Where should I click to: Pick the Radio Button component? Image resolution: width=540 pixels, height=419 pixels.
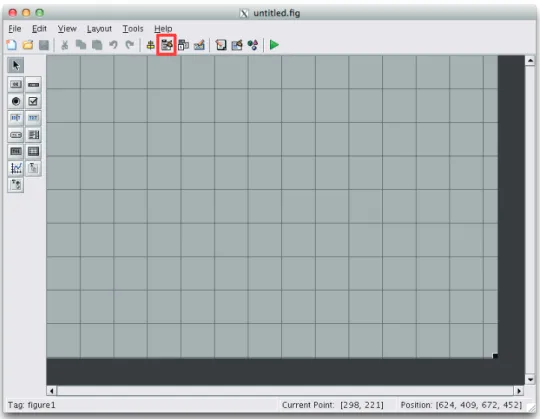[x=15, y=101]
